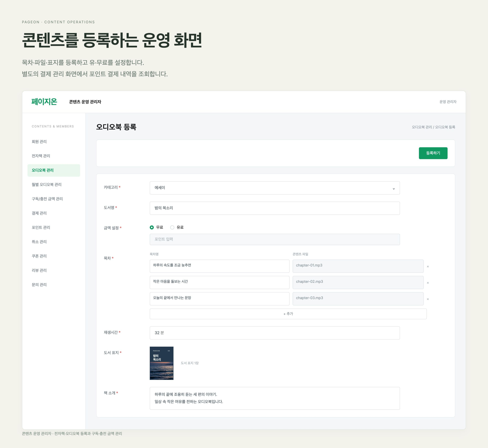
Task: Click the 페이지온 logo
Action: tap(44, 102)
